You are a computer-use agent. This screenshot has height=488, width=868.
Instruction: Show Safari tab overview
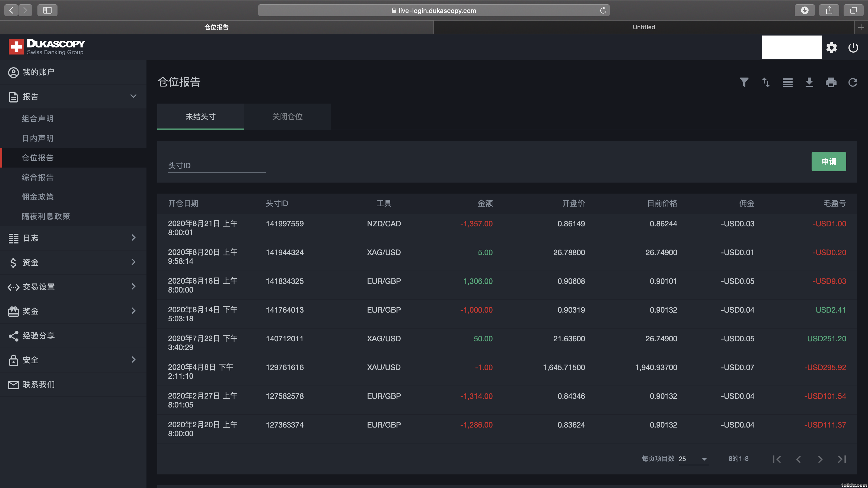point(853,11)
